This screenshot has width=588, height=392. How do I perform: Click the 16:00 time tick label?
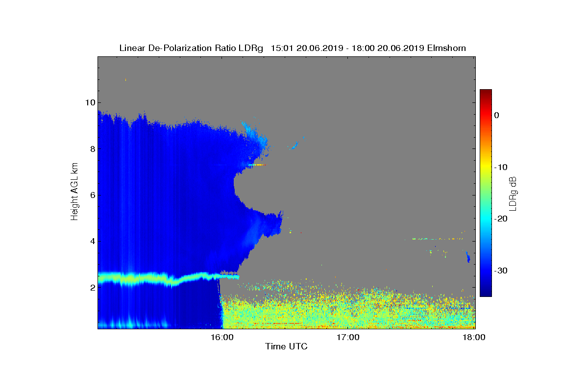[x=221, y=337]
